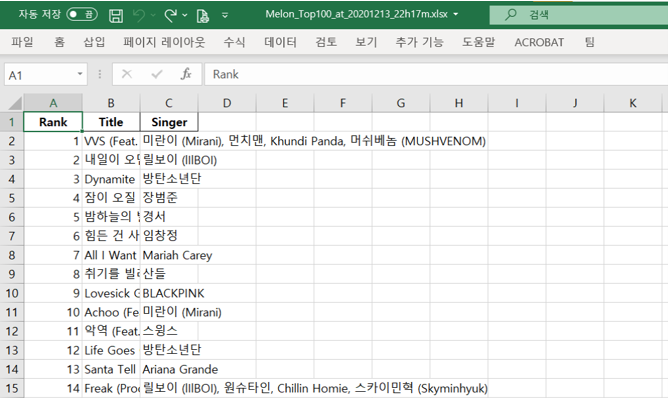Open the 검토 ribbon tab
668x398 pixels.
point(326,42)
